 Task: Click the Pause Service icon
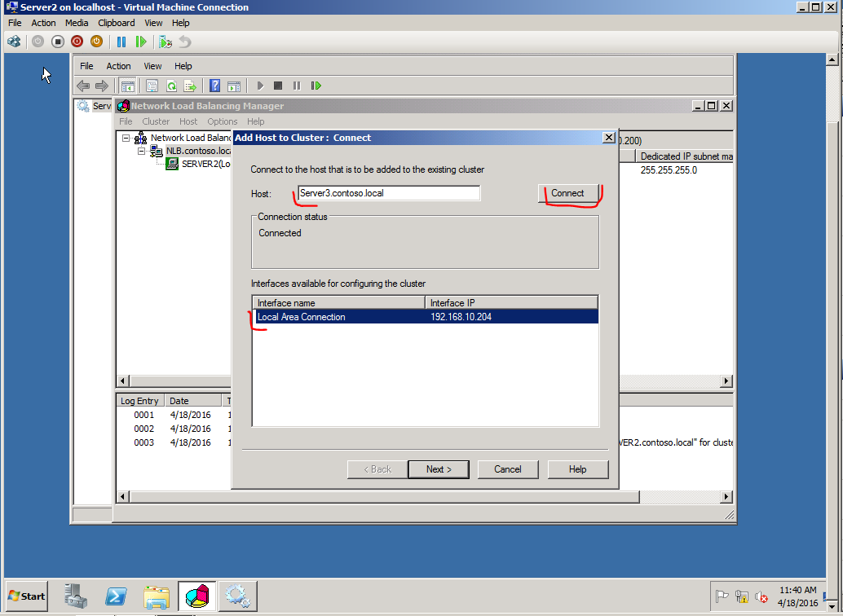point(297,86)
